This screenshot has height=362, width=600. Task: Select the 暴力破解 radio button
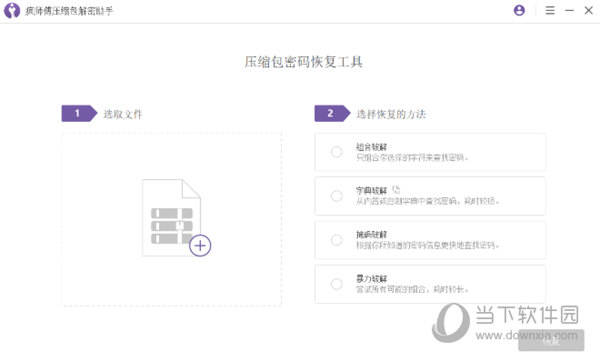click(x=337, y=284)
